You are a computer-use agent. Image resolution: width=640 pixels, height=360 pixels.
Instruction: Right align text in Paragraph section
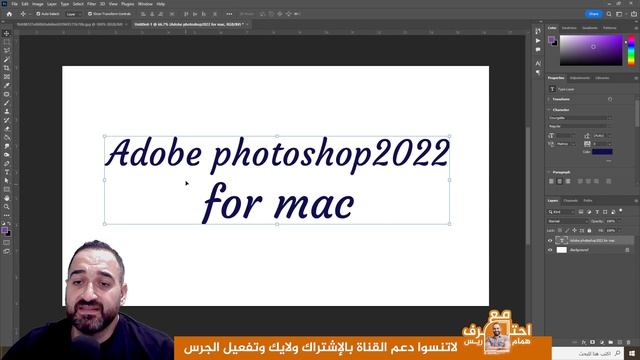(568, 181)
